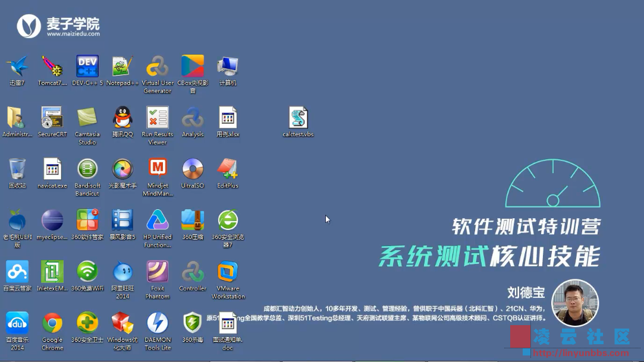Select the 360安全卫士 icon
Screen dimensions: 644x362
[x=87, y=323]
